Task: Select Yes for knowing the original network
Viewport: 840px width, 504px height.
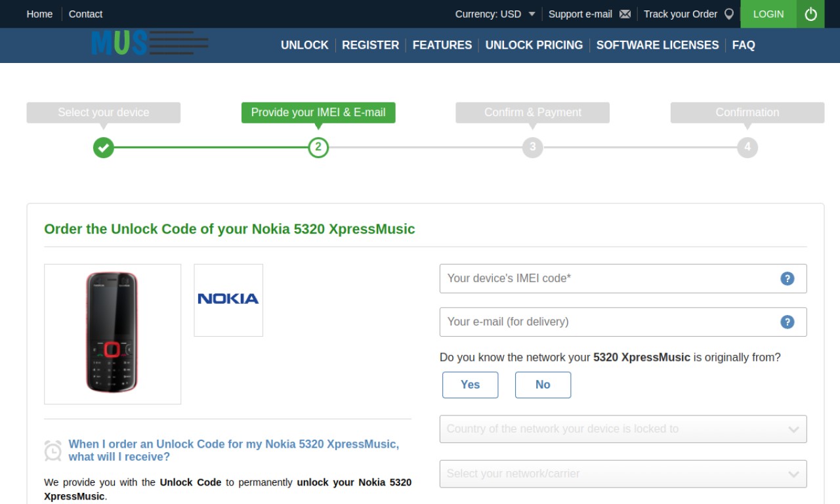Action: [470, 385]
